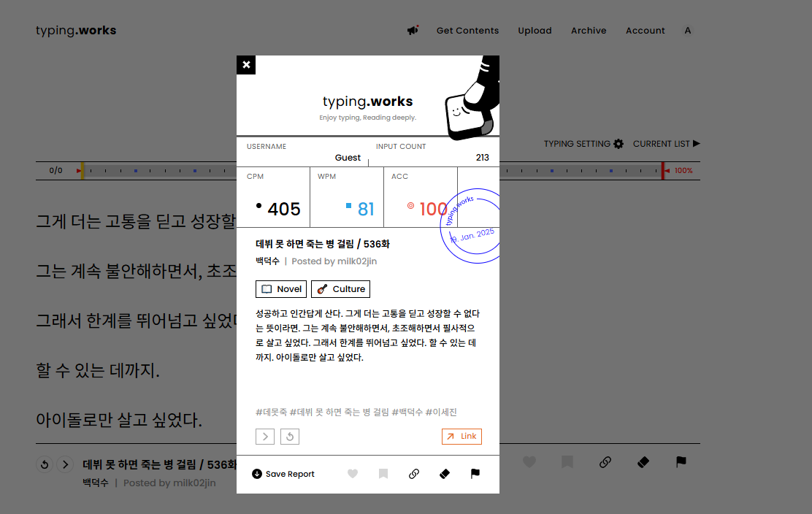Screen dimensions: 812x514
Task: Click the background next arrow button
Action: pyautogui.click(x=65, y=464)
